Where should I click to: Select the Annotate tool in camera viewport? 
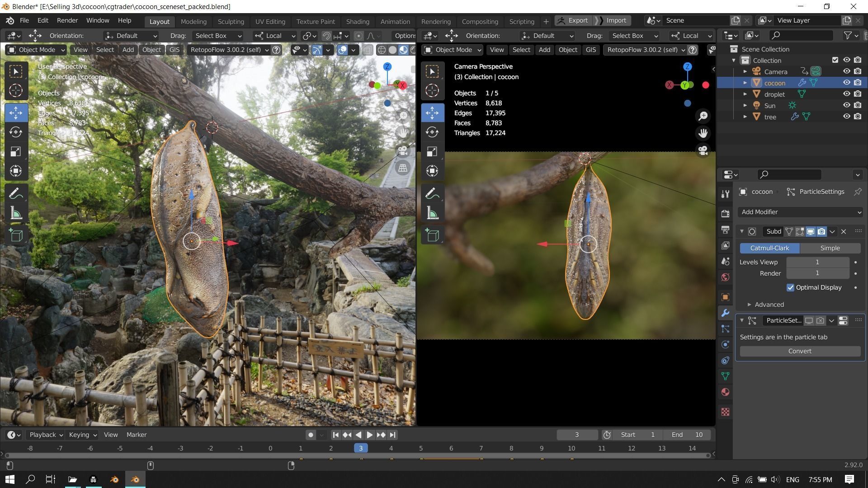[x=432, y=193]
